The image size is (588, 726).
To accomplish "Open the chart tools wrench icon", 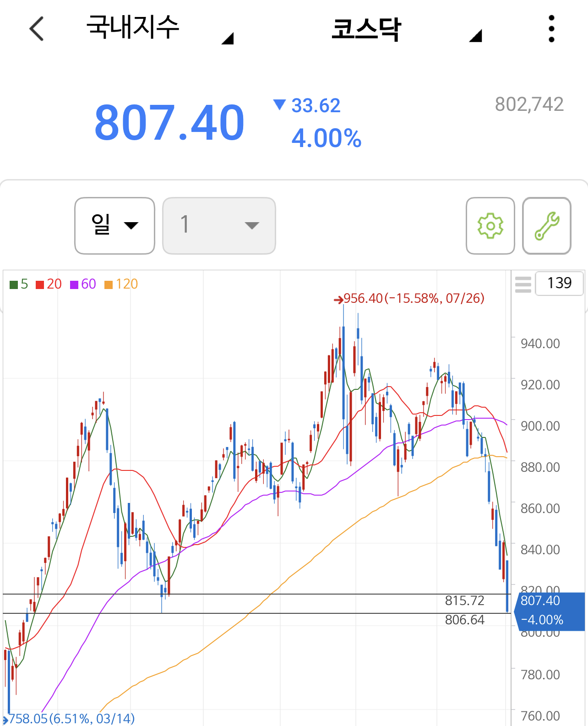I will pyautogui.click(x=547, y=225).
